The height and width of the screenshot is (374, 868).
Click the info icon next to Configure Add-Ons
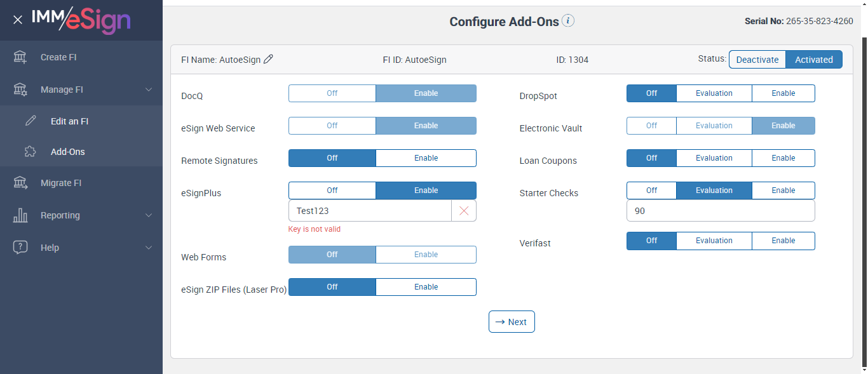tap(568, 21)
